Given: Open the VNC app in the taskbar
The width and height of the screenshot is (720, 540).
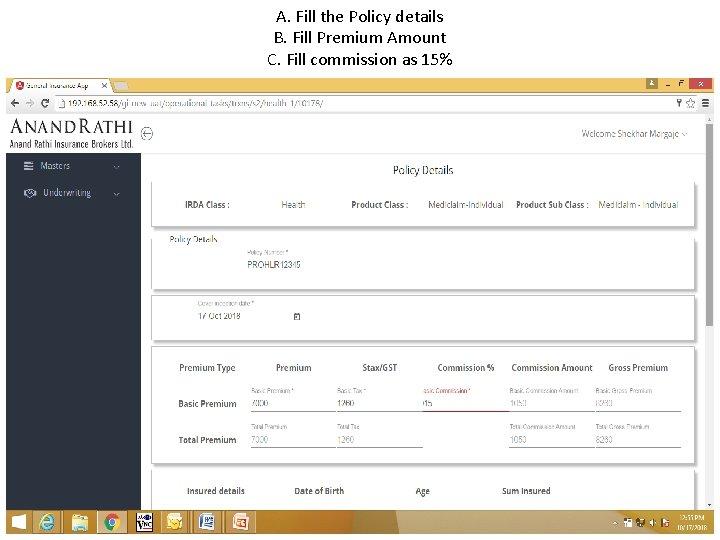Looking at the screenshot, I should pos(145,522).
